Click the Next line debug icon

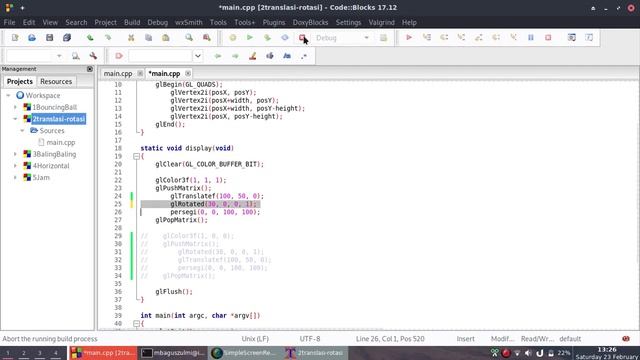coord(444,38)
